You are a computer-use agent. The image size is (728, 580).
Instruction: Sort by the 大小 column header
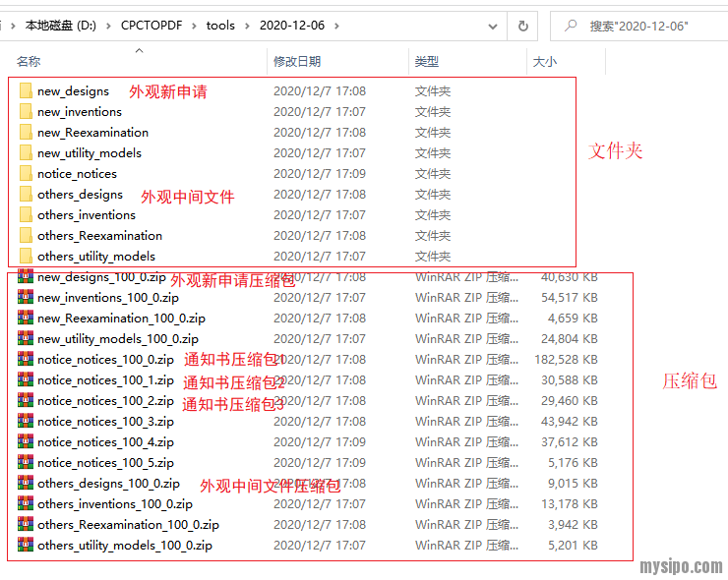click(544, 62)
